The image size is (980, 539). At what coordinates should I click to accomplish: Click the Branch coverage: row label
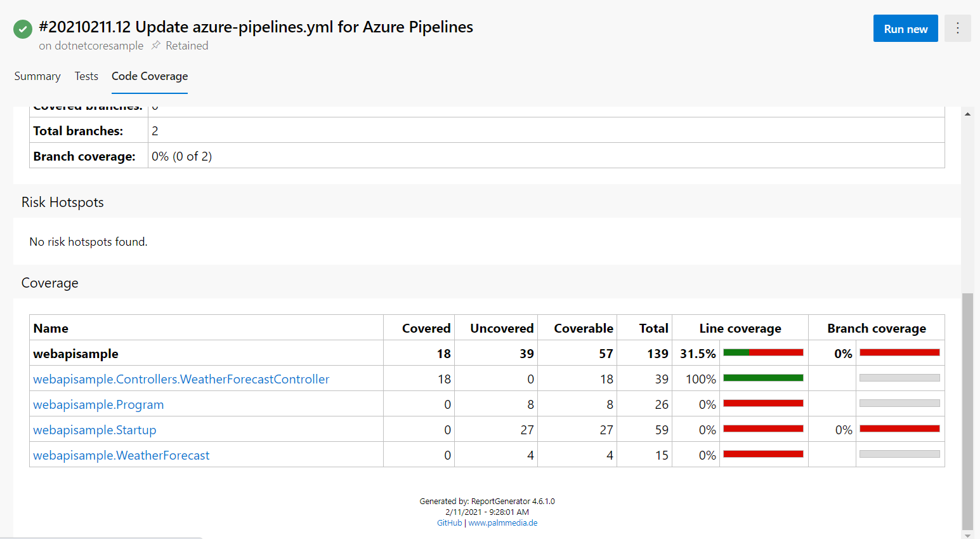pyautogui.click(x=84, y=156)
